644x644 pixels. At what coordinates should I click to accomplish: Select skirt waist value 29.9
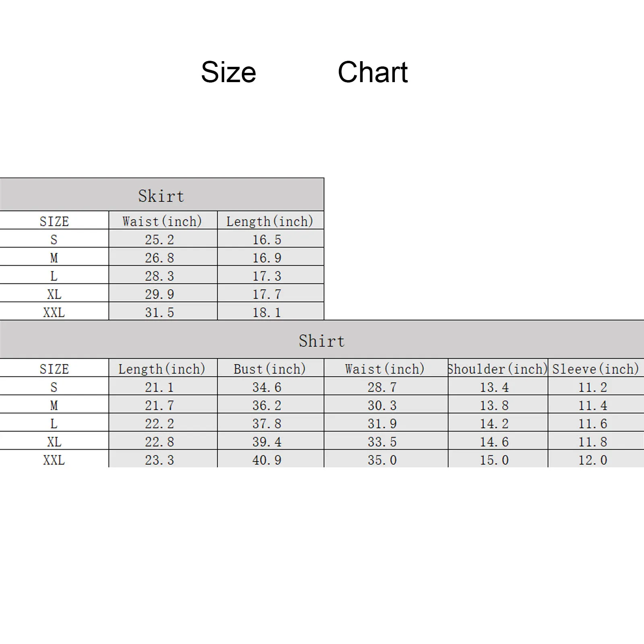click(160, 294)
